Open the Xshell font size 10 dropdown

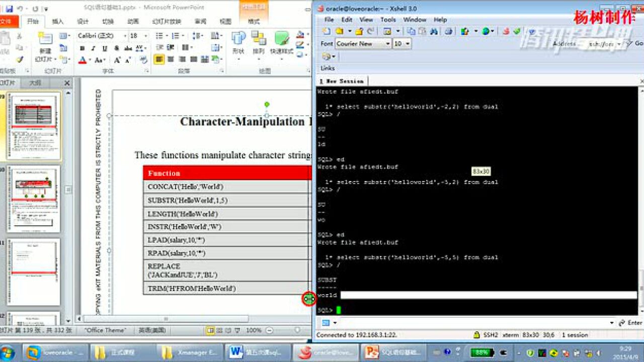408,44
